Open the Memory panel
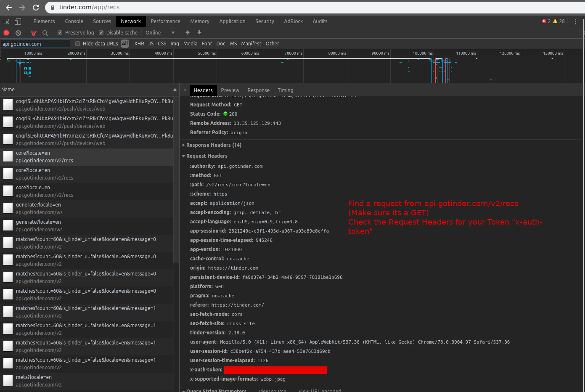This screenshot has height=392, width=585. tap(200, 21)
